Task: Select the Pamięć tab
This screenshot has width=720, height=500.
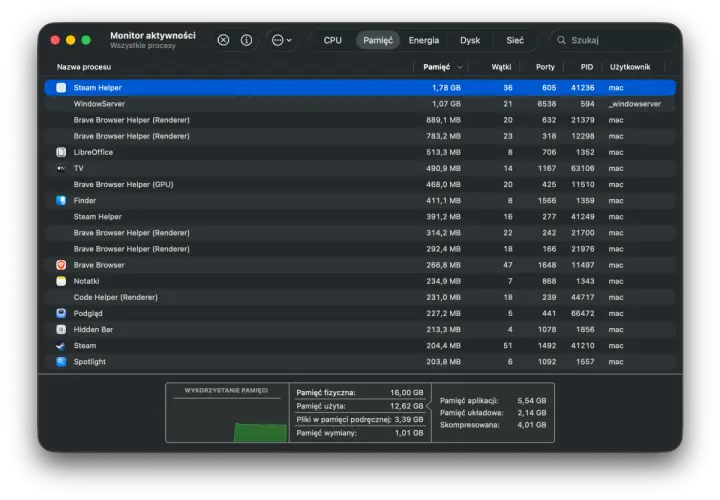Action: (378, 40)
